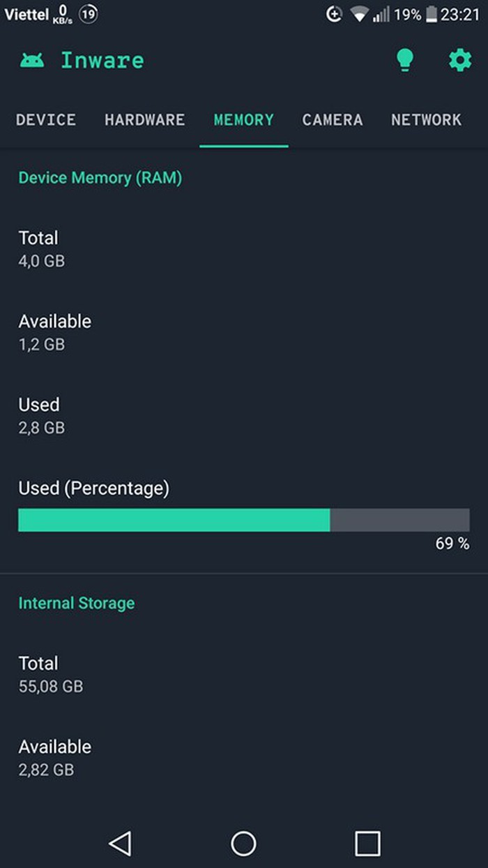Go to the CAMERA tab
This screenshot has width=488, height=868.
pos(333,120)
